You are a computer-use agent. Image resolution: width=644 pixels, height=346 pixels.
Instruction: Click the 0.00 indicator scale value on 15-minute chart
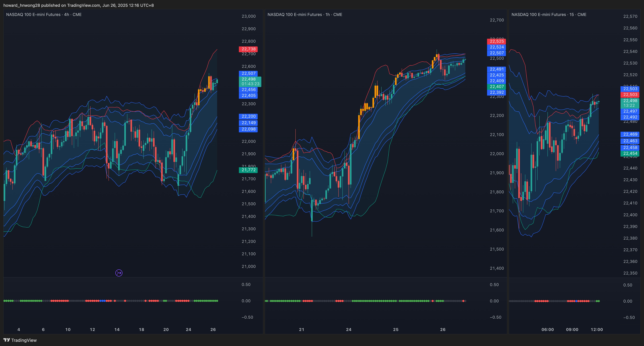[x=628, y=301]
